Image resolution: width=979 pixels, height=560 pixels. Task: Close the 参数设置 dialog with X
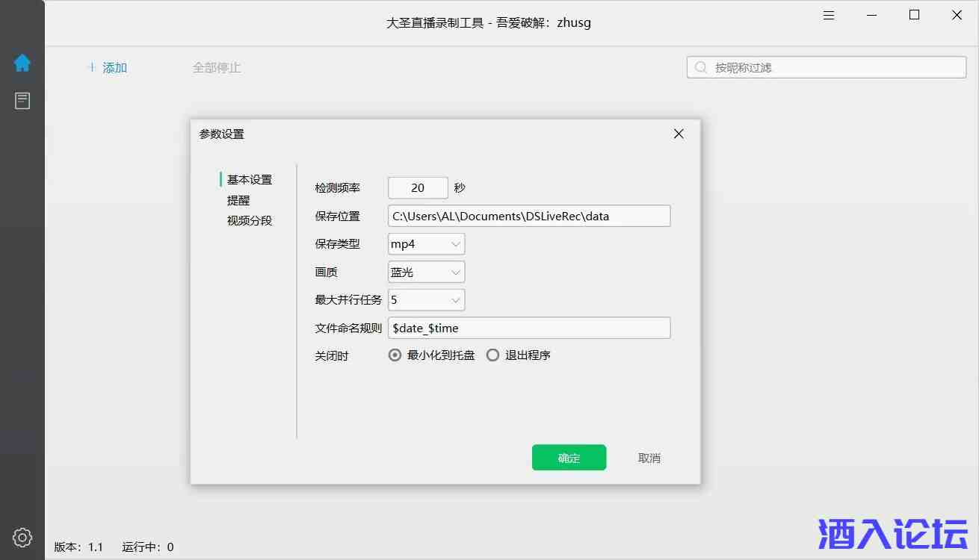[x=679, y=134]
